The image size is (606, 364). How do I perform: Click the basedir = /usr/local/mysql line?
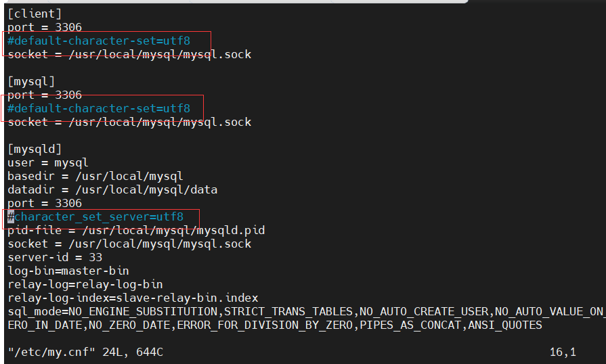95,177
